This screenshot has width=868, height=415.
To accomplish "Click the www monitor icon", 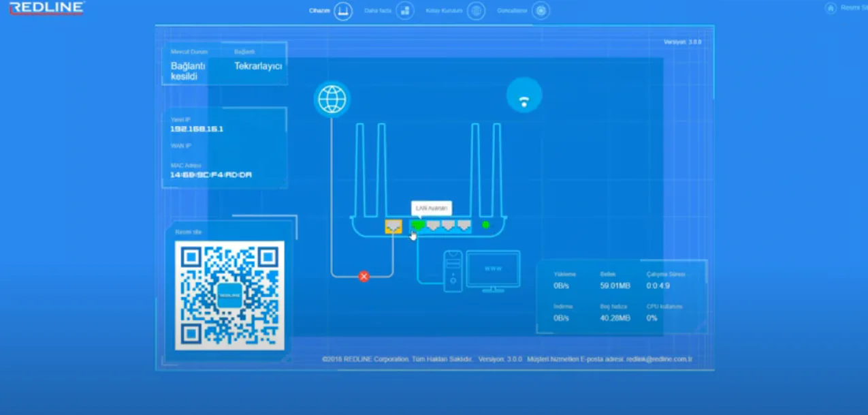I will (493, 271).
